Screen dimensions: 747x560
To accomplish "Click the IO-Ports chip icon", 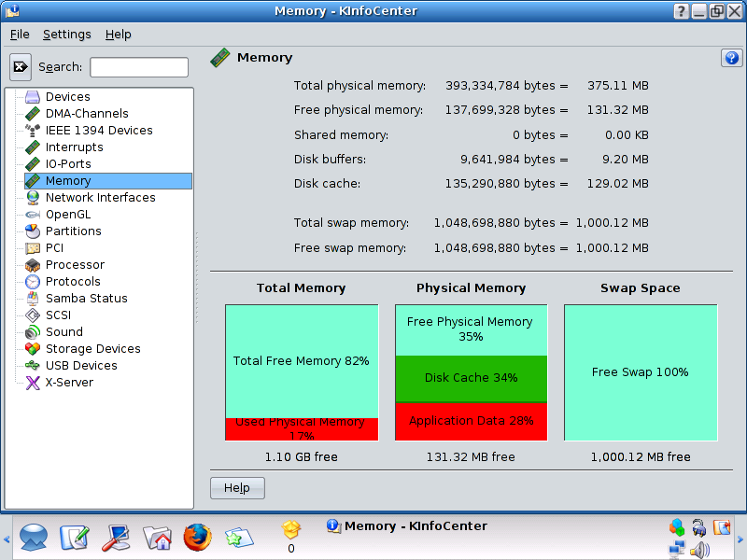I will pos(33,164).
